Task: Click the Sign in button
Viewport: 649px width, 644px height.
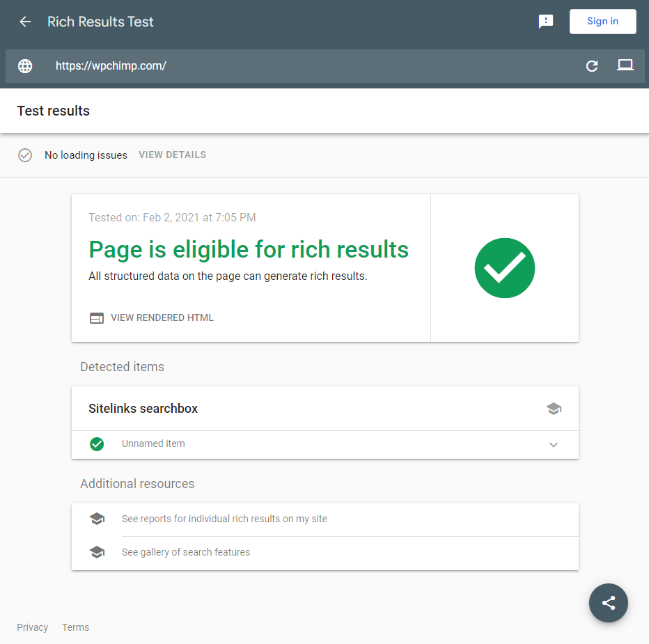Action: 602,22
